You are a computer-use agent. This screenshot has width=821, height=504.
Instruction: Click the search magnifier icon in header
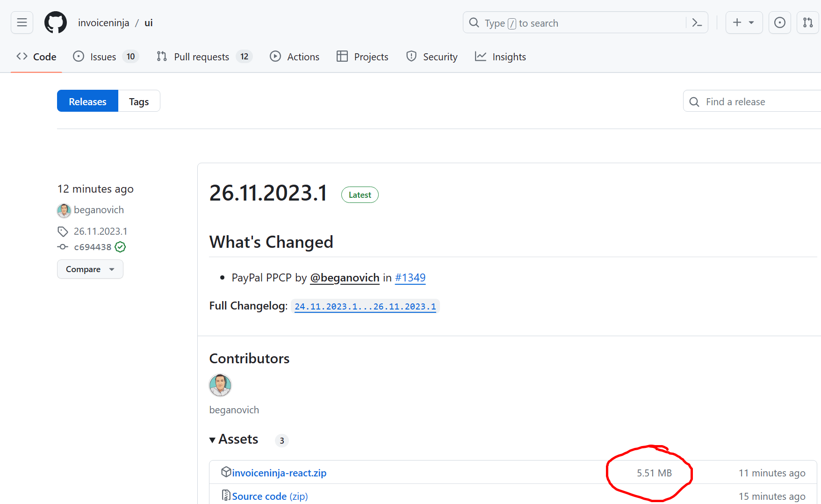point(474,22)
